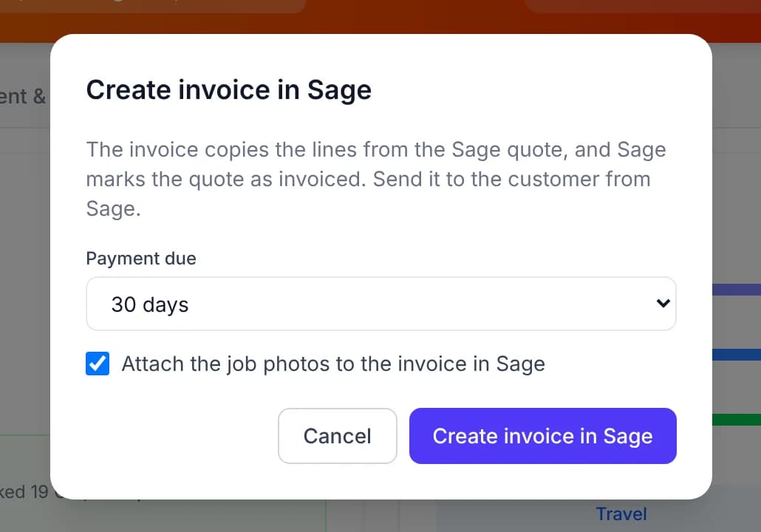Open the Payment due dropdown

(381, 304)
